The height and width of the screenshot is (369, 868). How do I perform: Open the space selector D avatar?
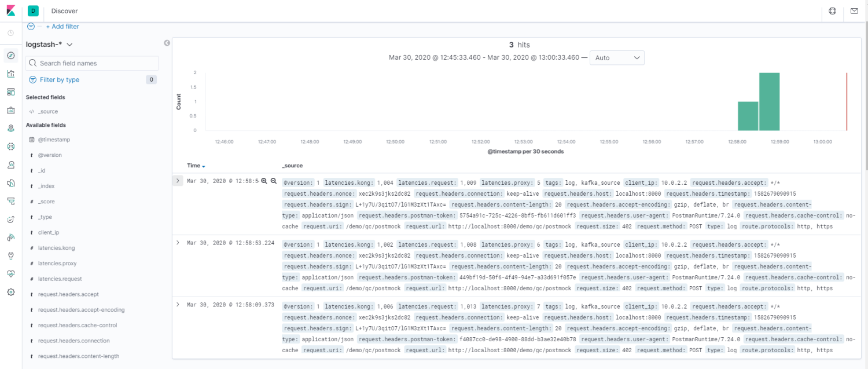click(x=33, y=10)
